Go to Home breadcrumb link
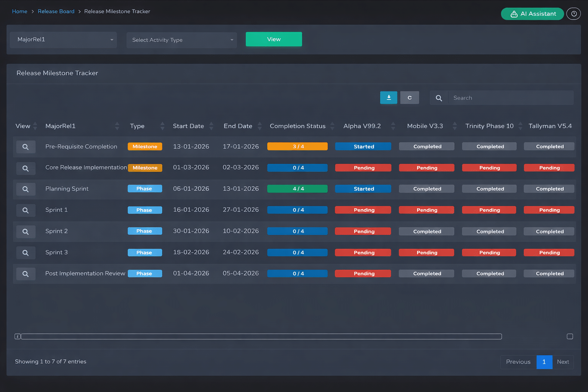 [x=20, y=11]
